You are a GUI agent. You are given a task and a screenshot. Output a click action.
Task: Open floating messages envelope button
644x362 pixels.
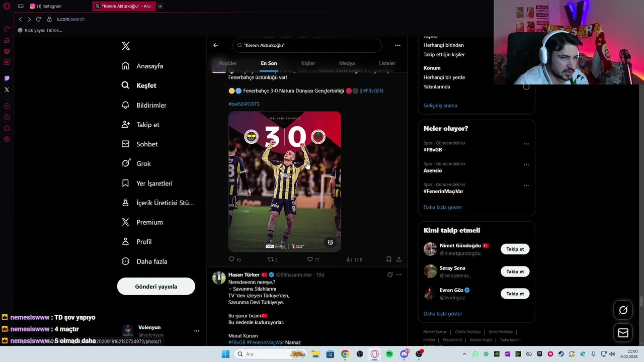(623, 333)
